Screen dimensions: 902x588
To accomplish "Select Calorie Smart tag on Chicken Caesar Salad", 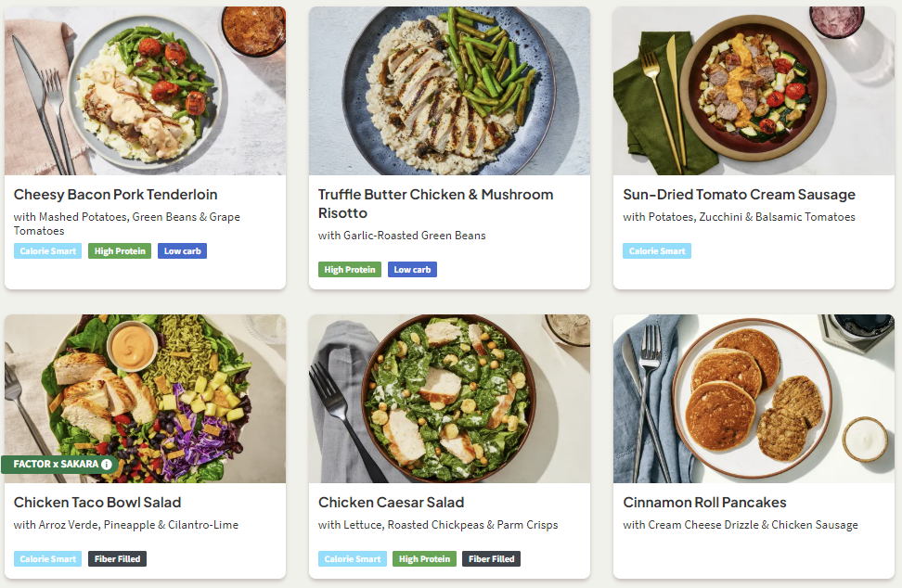I will point(353,559).
